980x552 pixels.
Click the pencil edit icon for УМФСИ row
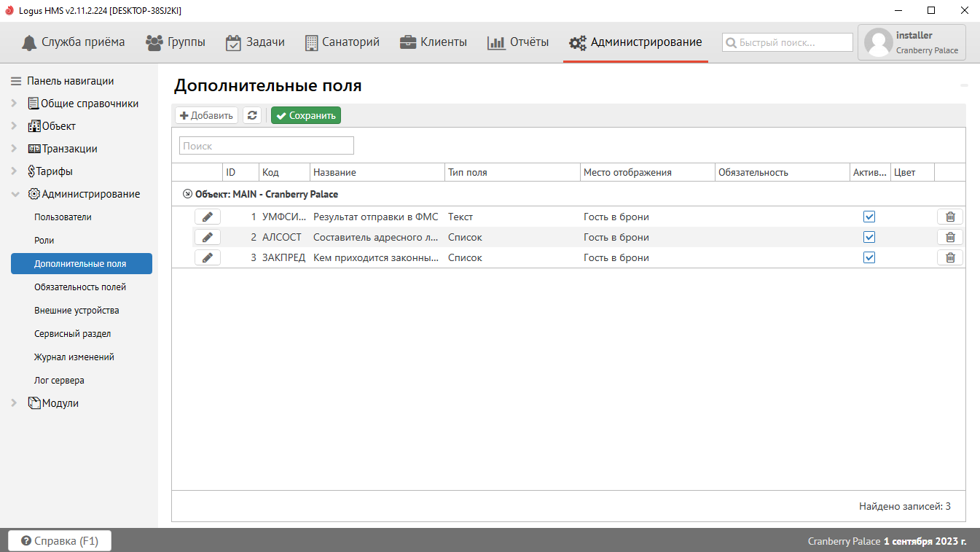point(207,217)
